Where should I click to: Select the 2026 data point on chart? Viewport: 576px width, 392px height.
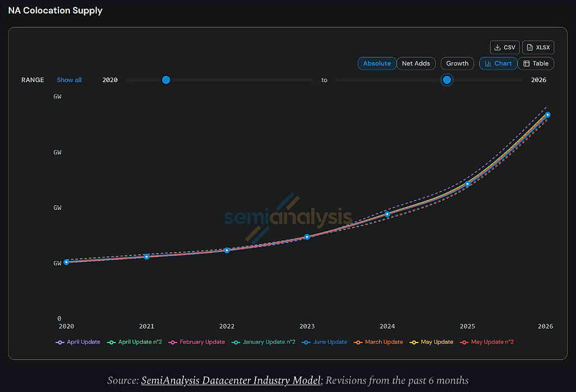[x=548, y=115]
